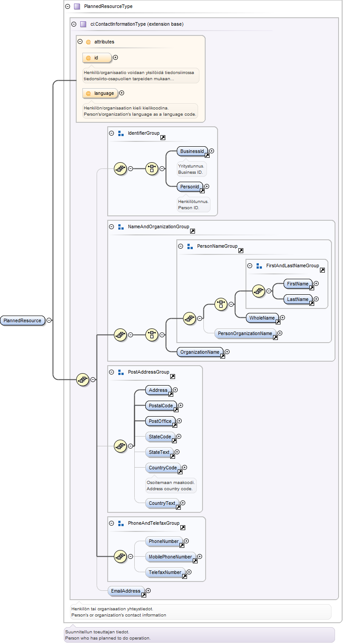Select the CountryCode element
Screen dimensions: 343x644
[163, 468]
